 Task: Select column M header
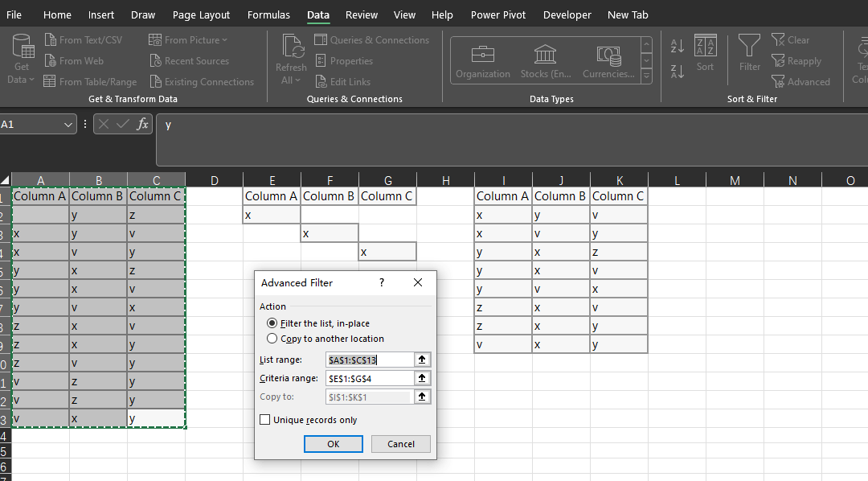coord(735,180)
